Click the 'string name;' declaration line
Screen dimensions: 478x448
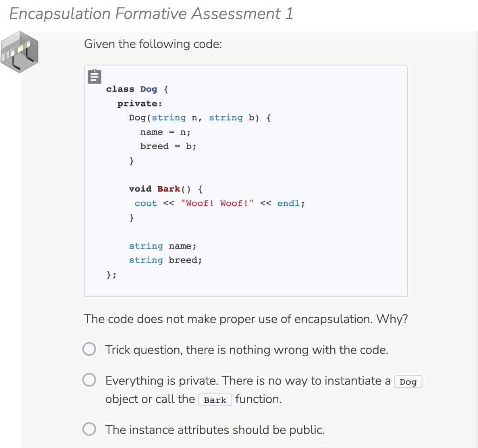pos(162,246)
